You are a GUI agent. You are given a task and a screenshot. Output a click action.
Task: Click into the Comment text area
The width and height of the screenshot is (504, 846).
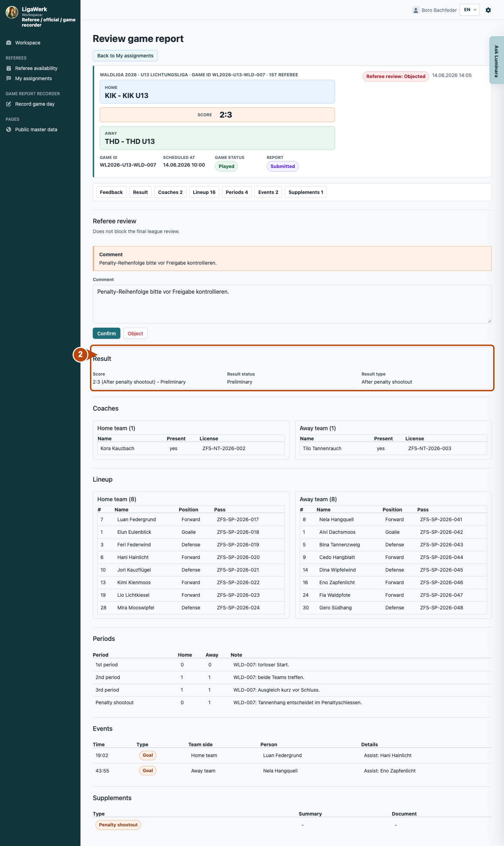(x=292, y=304)
